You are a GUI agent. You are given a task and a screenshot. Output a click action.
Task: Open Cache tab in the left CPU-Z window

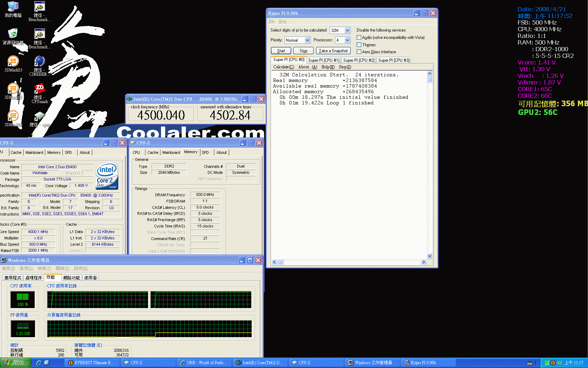[x=16, y=152]
